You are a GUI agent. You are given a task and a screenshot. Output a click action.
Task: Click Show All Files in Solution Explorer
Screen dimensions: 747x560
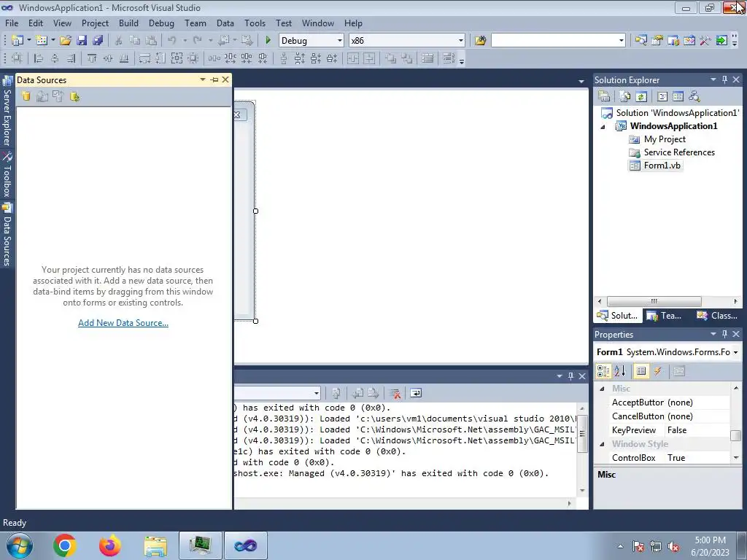(625, 97)
